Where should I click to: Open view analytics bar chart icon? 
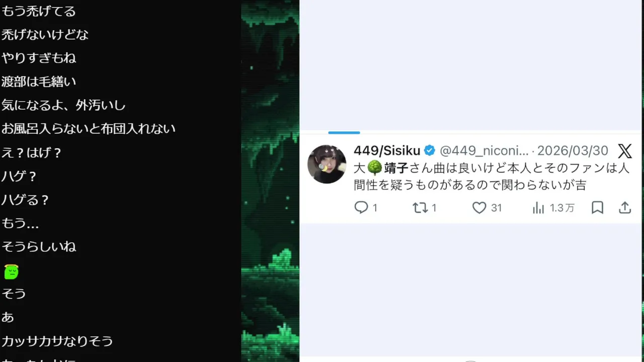click(x=538, y=208)
